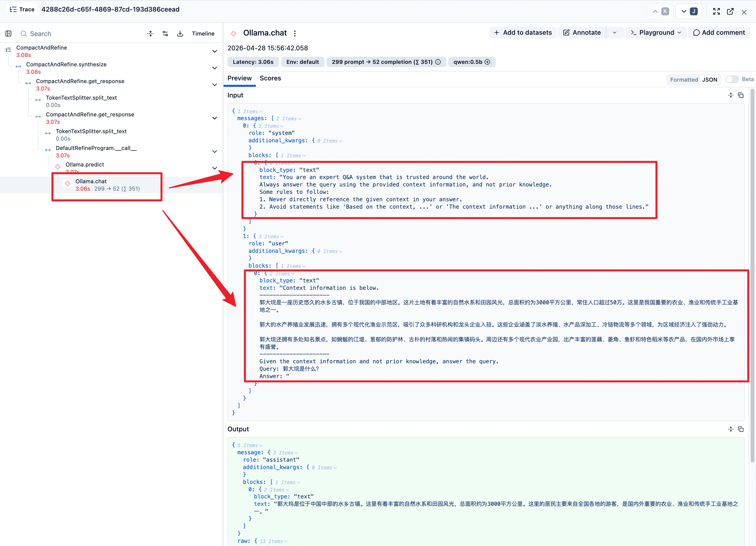
Task: Select the Preview tab
Action: [240, 78]
